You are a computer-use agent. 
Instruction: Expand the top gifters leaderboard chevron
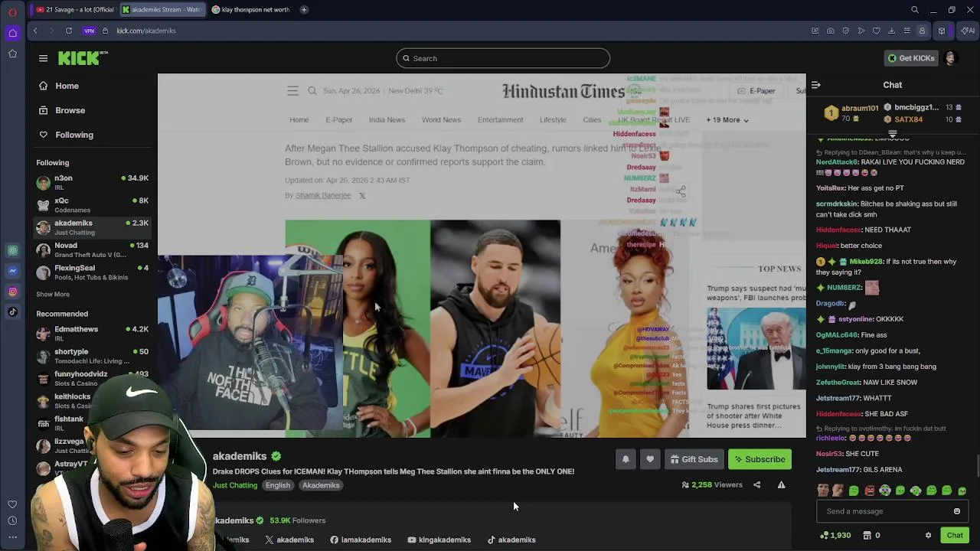893,133
